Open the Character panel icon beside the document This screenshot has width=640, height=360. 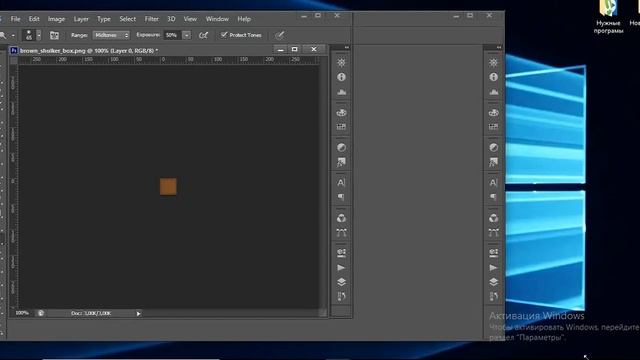(342, 182)
